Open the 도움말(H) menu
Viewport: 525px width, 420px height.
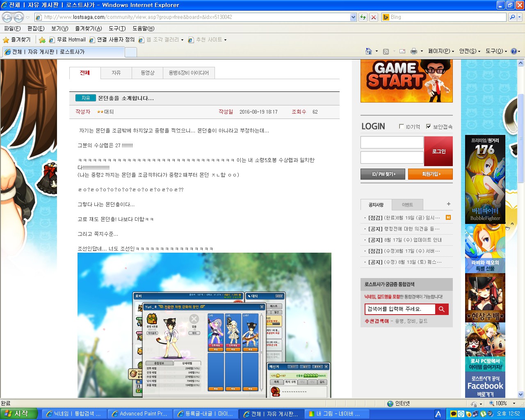(x=143, y=28)
